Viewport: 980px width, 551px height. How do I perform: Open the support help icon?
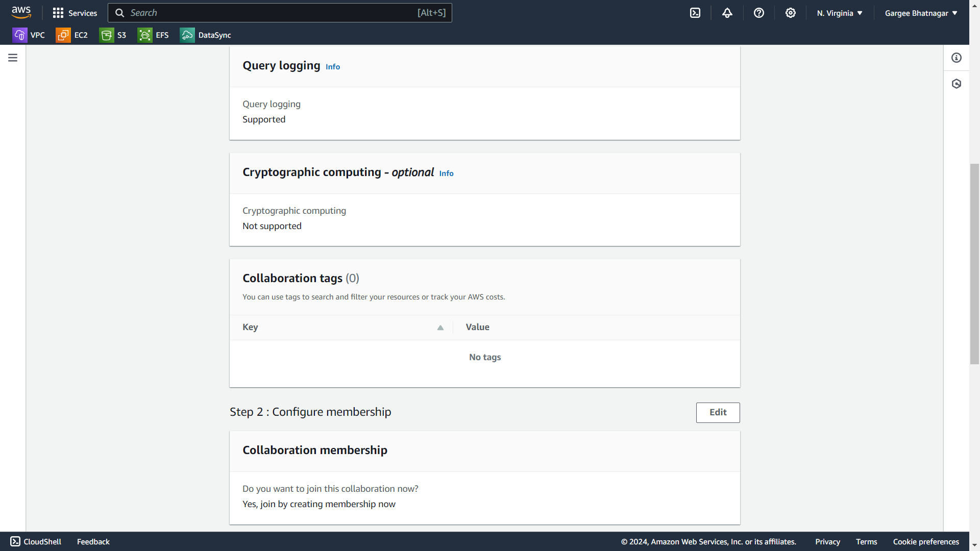tap(758, 13)
